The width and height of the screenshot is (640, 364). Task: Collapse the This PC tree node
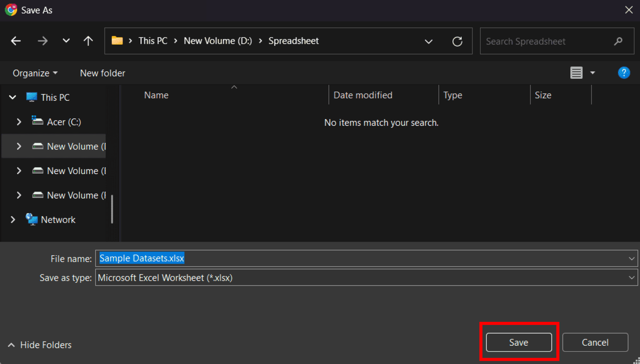coord(12,97)
